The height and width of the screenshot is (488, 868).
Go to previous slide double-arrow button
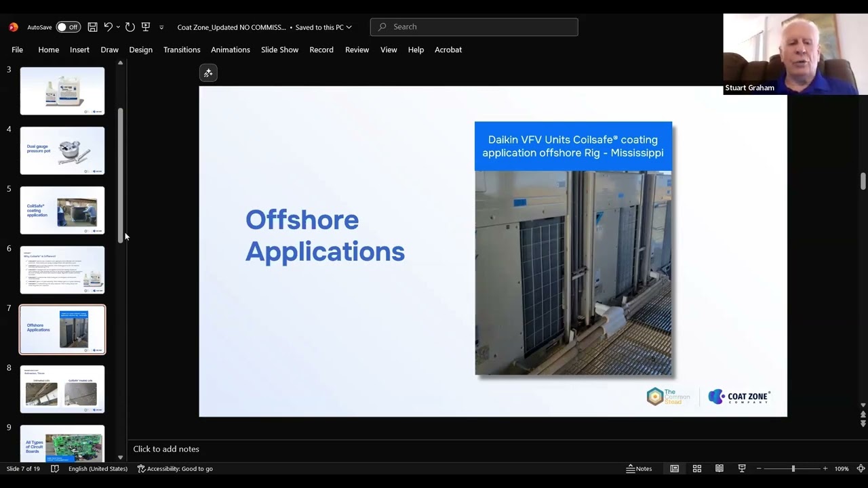pos(863,414)
